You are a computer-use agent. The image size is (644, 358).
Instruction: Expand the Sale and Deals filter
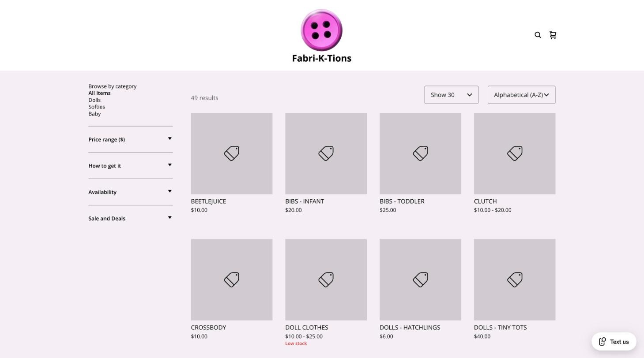click(130, 218)
